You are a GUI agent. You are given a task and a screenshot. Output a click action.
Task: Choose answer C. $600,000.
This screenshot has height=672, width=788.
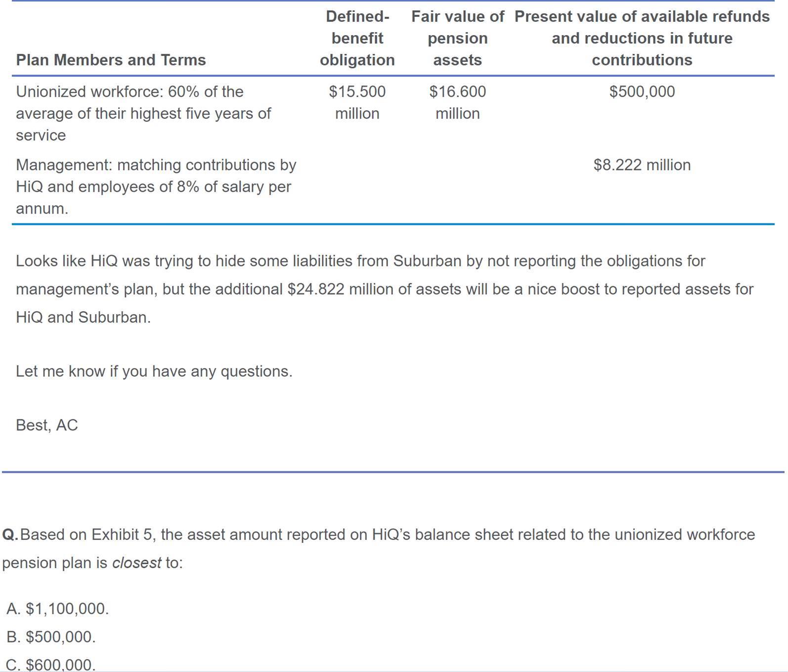click(x=51, y=664)
